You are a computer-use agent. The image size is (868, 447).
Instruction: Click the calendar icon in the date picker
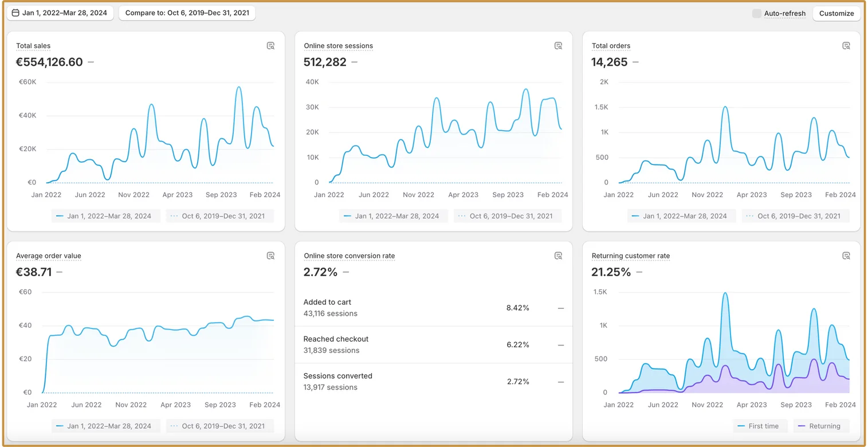pyautogui.click(x=15, y=13)
